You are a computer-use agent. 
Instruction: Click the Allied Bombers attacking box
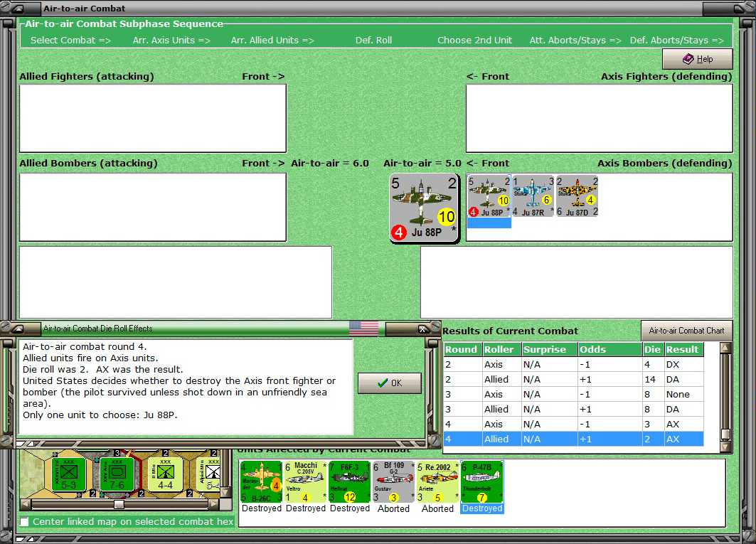point(153,207)
